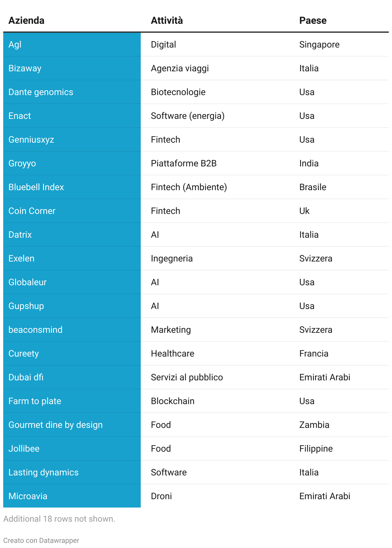
Task: Click the Lasting dynamics cell
Action: click(43, 473)
